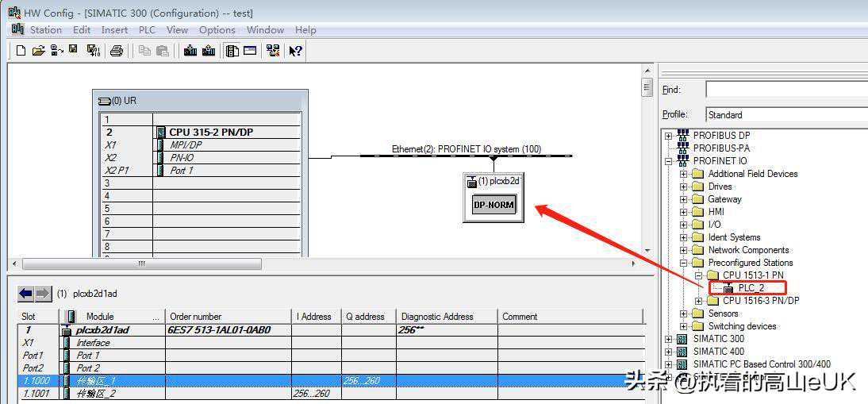Click the Print toolbar icon
Viewport: 868px width, 404px height.
[117, 52]
